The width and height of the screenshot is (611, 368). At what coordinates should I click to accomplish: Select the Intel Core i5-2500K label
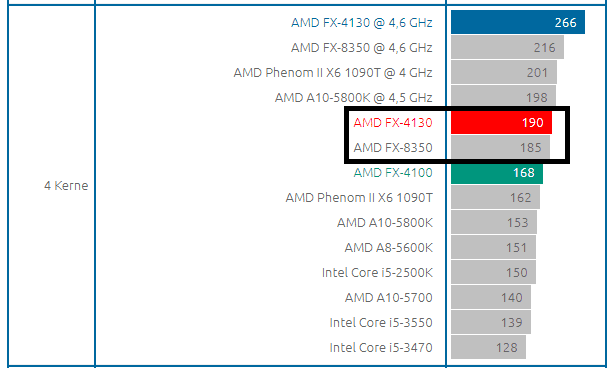click(x=377, y=272)
